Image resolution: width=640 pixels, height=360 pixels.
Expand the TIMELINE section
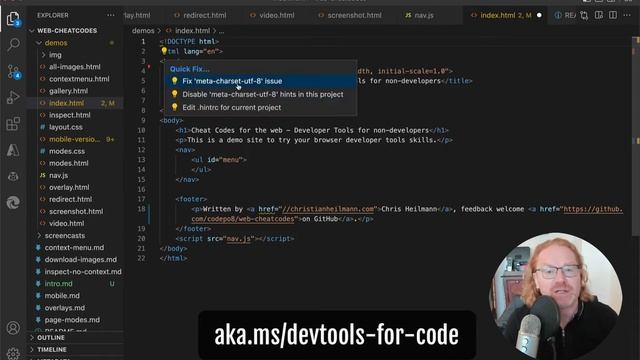pyautogui.click(x=52, y=349)
